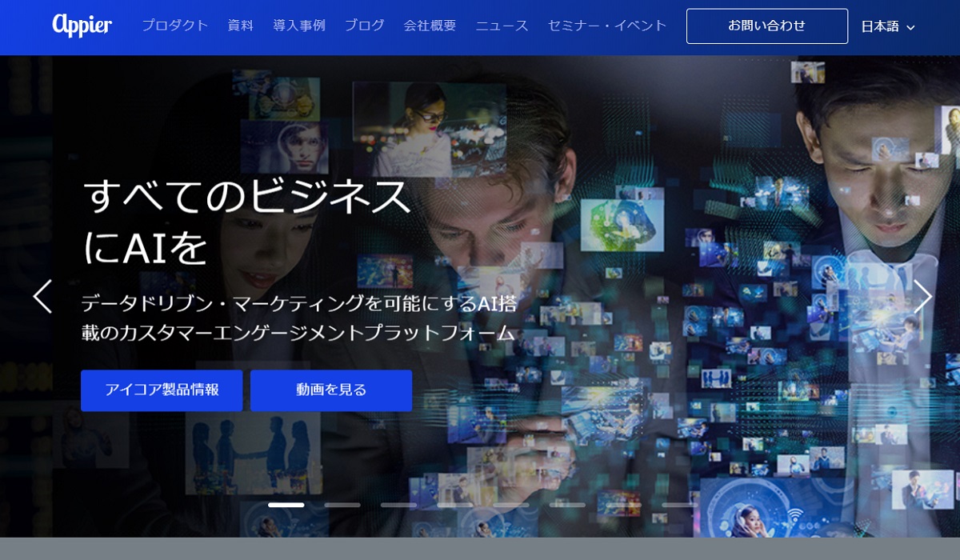Select the eighth carousel indicator
The image size is (960, 560).
680,505
